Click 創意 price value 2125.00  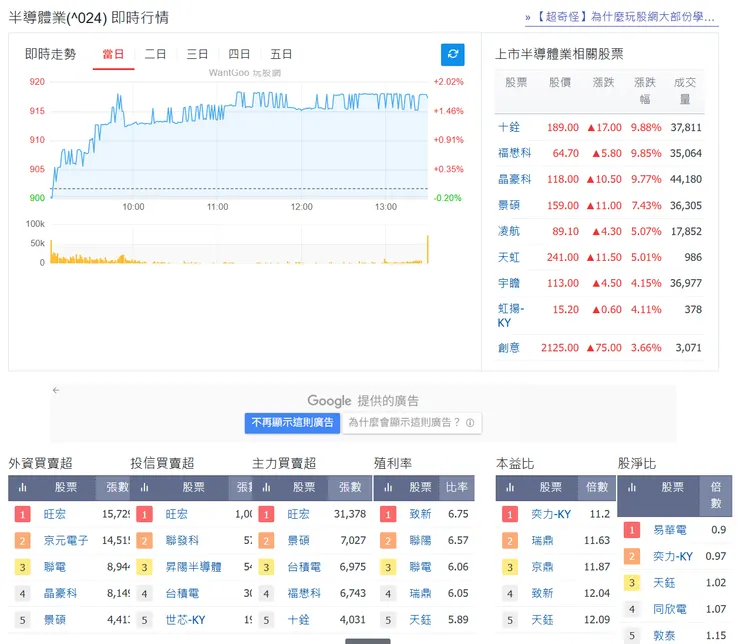[x=560, y=348]
